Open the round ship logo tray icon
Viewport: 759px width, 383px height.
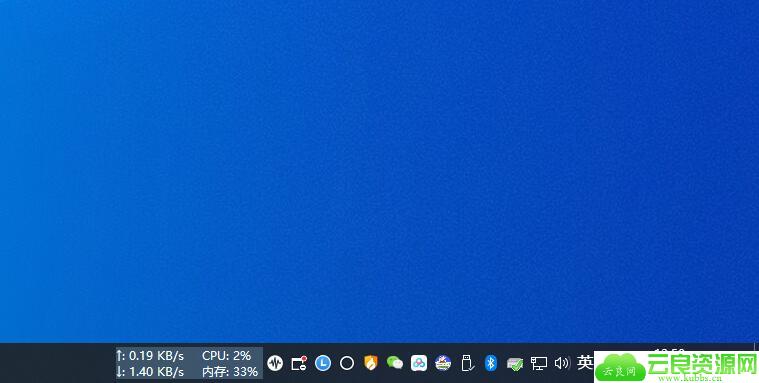tap(443, 363)
